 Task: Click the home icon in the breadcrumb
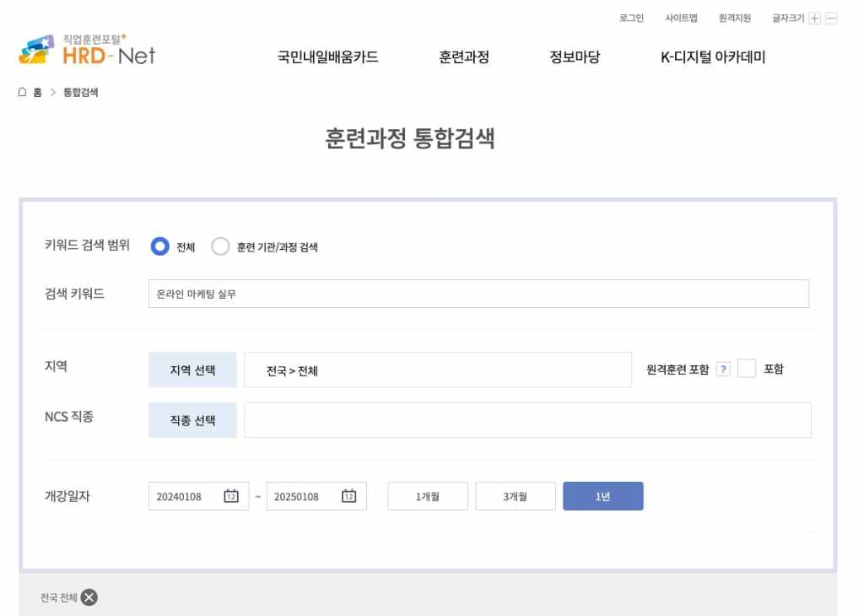tap(22, 92)
